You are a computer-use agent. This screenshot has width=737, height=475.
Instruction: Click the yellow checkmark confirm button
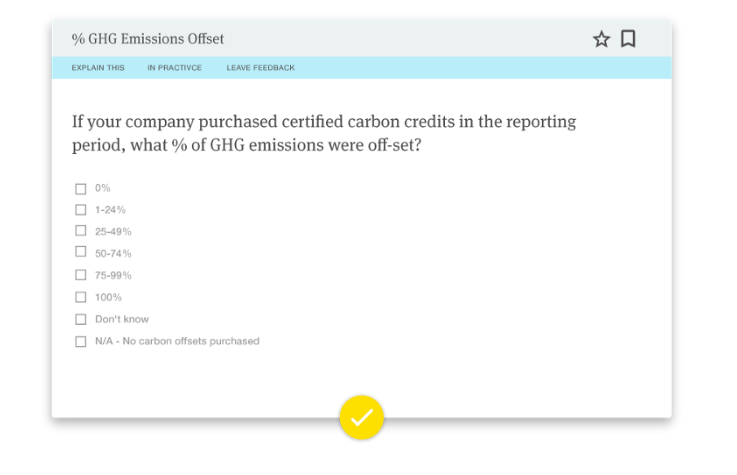click(x=361, y=417)
